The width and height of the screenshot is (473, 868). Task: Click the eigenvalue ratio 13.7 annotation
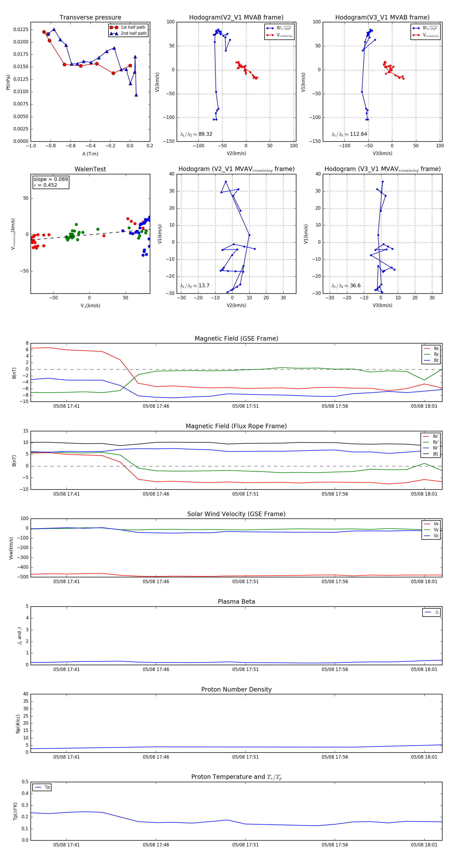click(x=194, y=286)
